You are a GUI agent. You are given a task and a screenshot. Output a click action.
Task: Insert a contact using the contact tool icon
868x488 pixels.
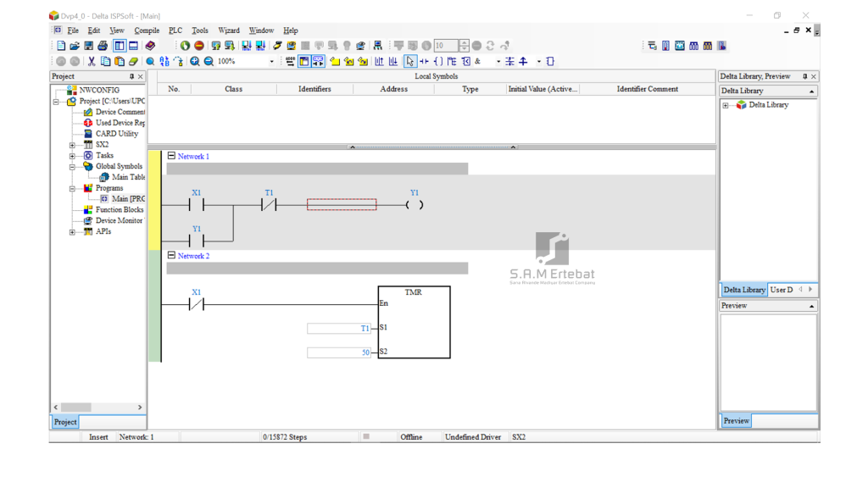[x=424, y=62]
